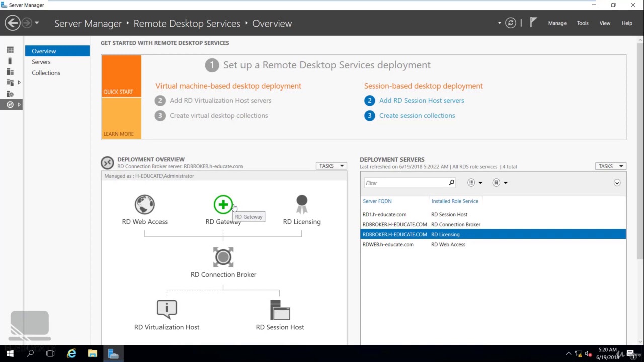Click the RD Web Access globe icon
The height and width of the screenshot is (362, 644).
pos(144,204)
